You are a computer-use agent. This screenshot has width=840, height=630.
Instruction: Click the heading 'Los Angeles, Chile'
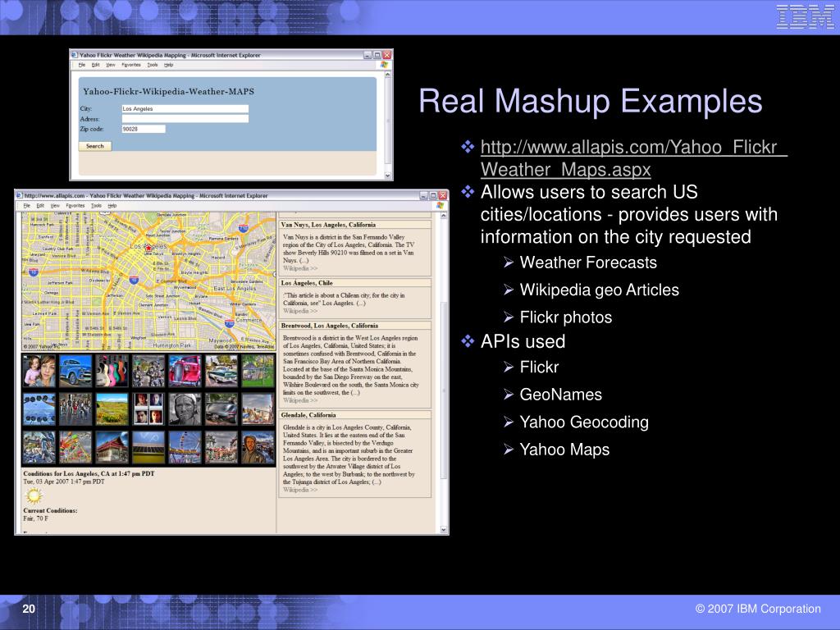(307, 283)
